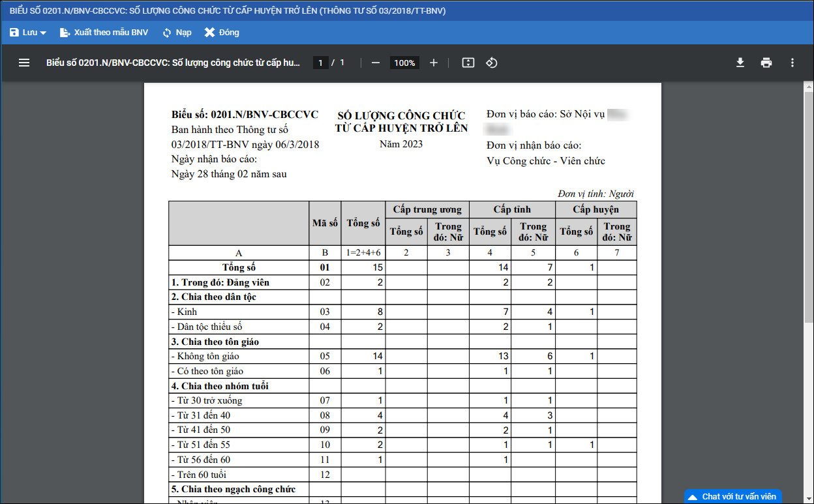The height and width of the screenshot is (504, 814).
Task: Open the PDF sidebar hamburger menu
Action: coord(24,63)
